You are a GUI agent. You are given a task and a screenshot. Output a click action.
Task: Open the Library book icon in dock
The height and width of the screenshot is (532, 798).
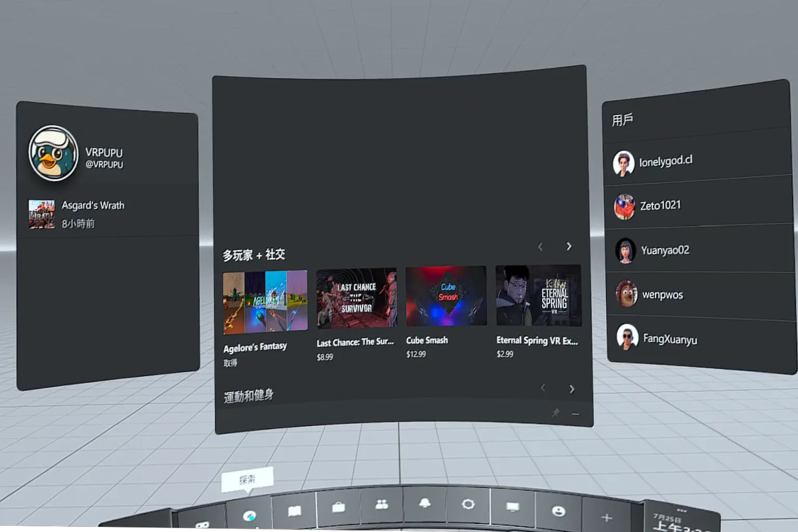point(295,511)
